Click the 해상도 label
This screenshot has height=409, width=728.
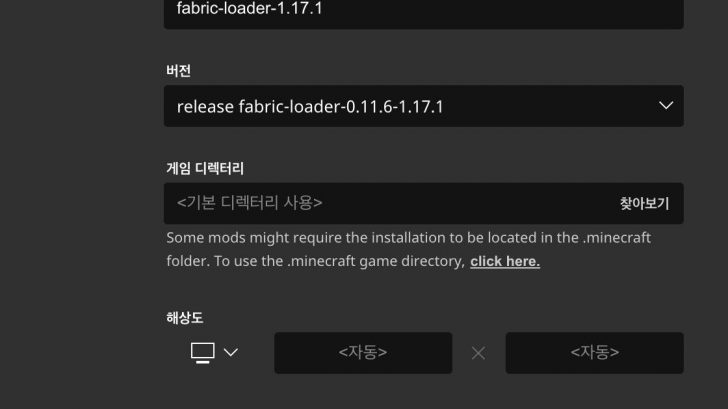click(x=185, y=318)
